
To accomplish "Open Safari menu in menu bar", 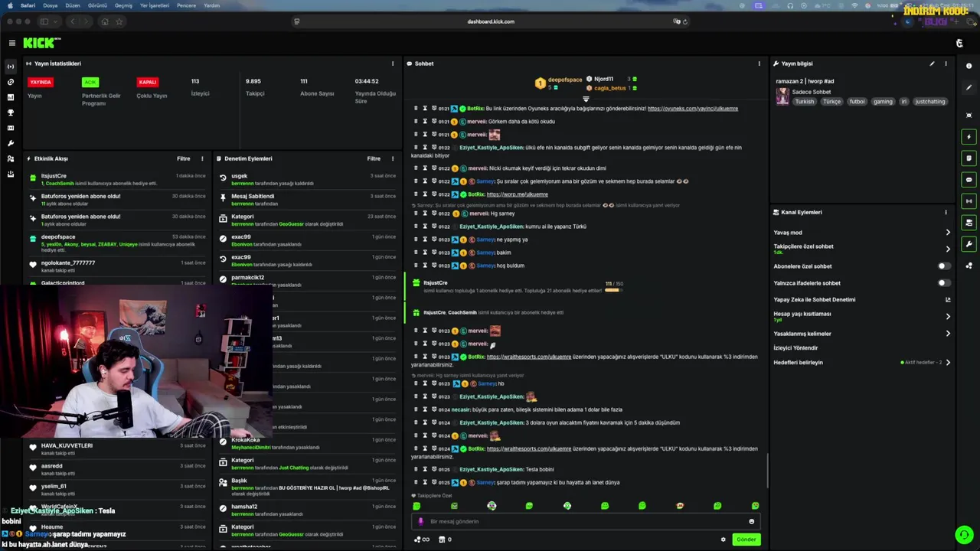I will click(x=28, y=5).
